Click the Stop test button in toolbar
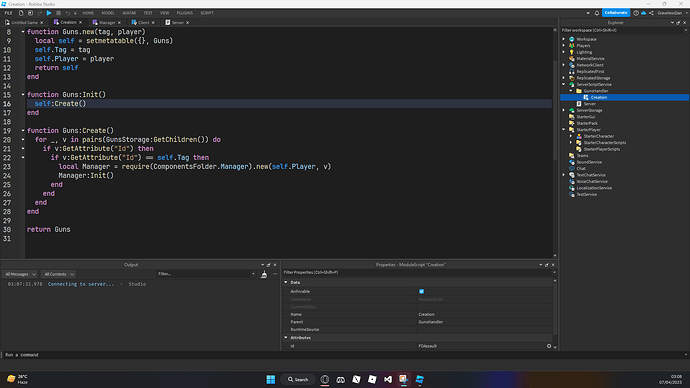The height and width of the screenshot is (388, 690). 58,13
